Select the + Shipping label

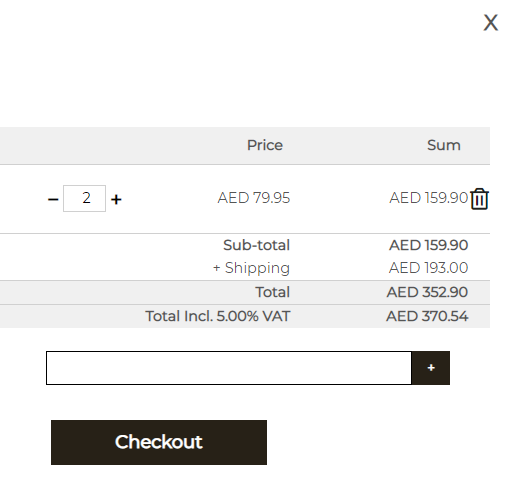(252, 268)
